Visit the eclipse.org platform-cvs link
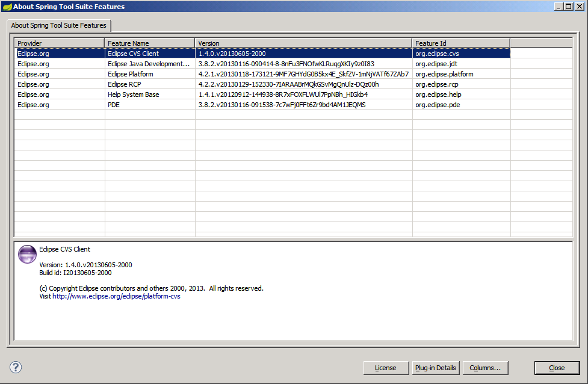The image size is (588, 384). [116, 296]
